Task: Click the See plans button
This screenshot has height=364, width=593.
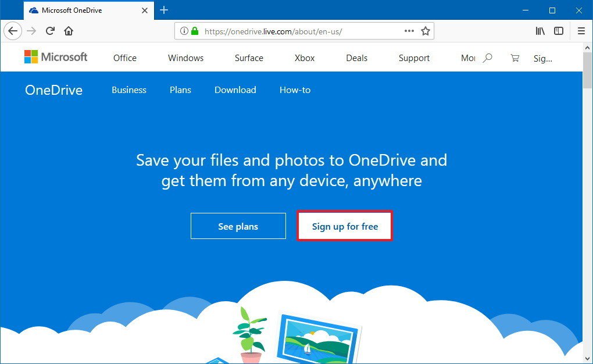Action: click(x=238, y=226)
